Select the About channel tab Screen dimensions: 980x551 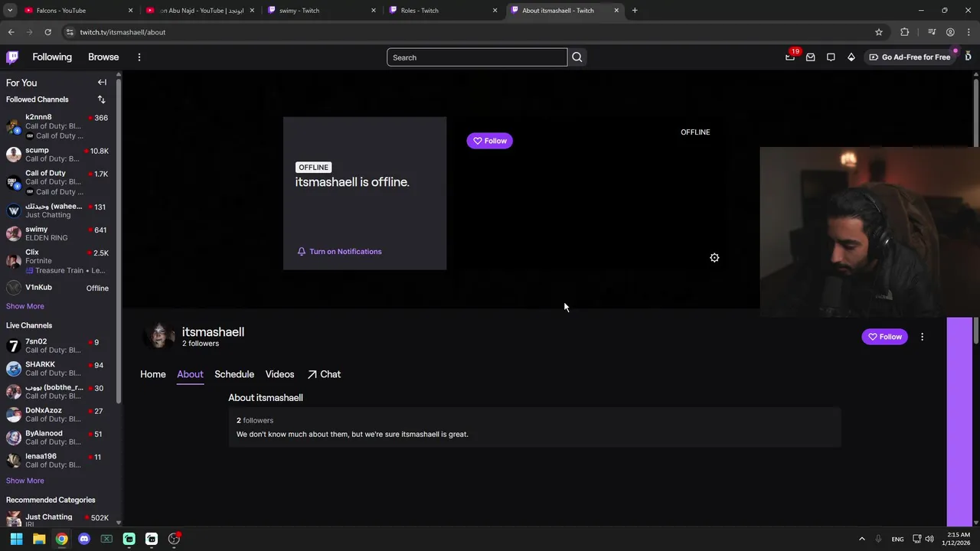190,374
